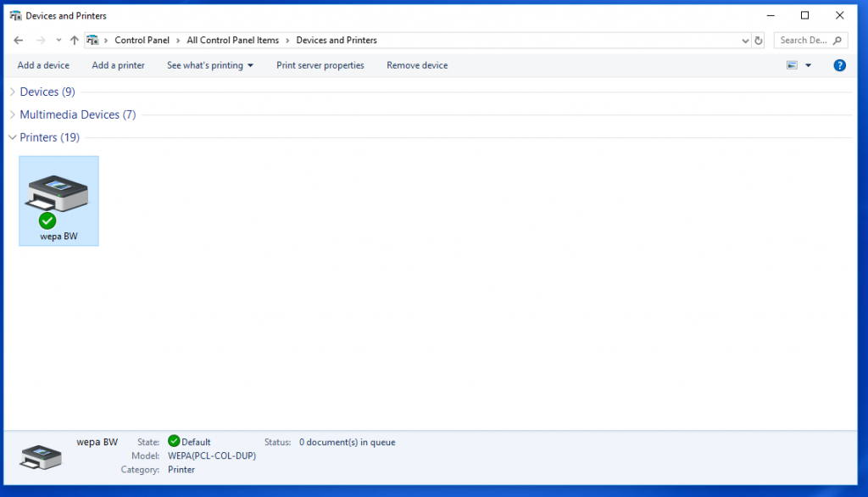
Task: Maximize the Devices and Printers window
Action: [x=805, y=15]
